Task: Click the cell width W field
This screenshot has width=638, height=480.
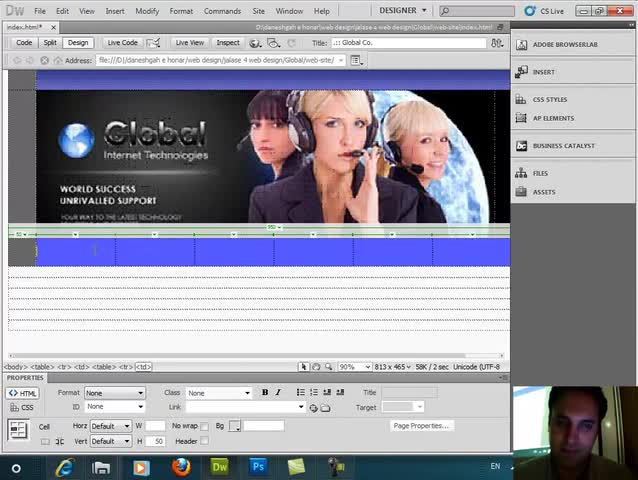Action: 155,426
